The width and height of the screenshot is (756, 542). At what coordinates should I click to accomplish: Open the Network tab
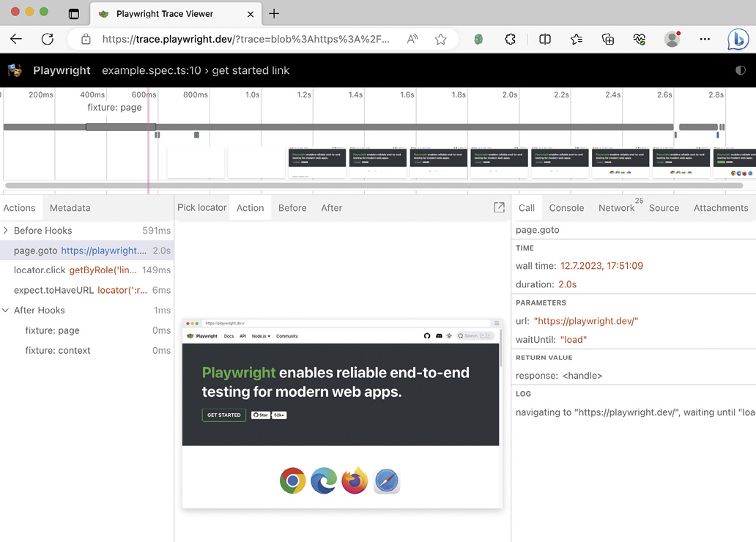(x=616, y=208)
